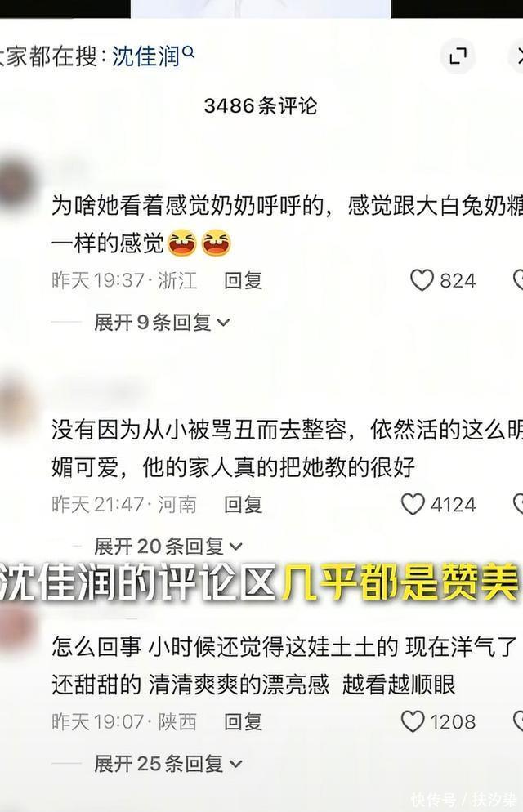Close the comments panel with the X icon
Image resolution: width=523 pixels, height=812 pixels.
click(x=518, y=56)
